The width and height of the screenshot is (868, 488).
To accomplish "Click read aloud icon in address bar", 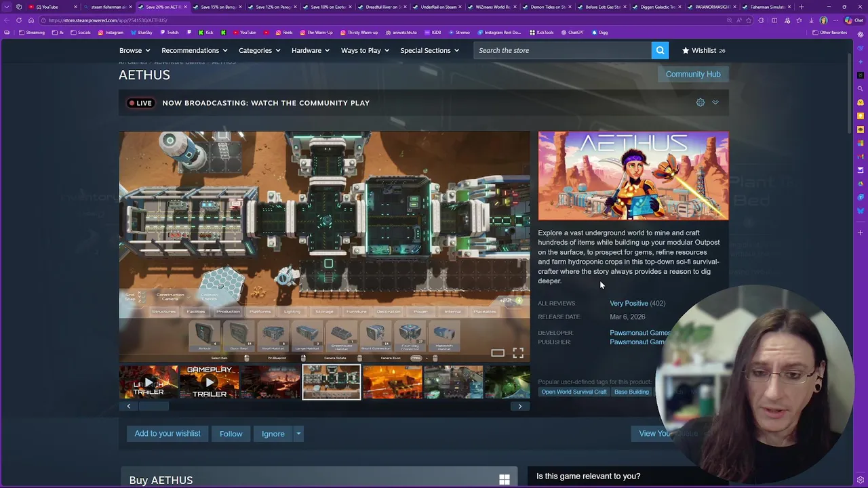I will click(x=739, y=20).
